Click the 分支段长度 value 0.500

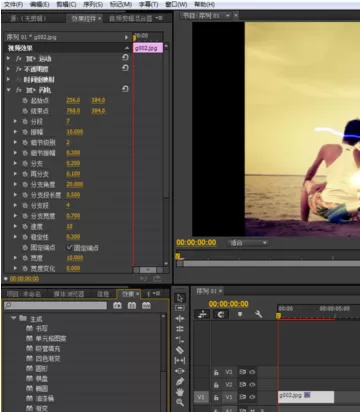73,195
